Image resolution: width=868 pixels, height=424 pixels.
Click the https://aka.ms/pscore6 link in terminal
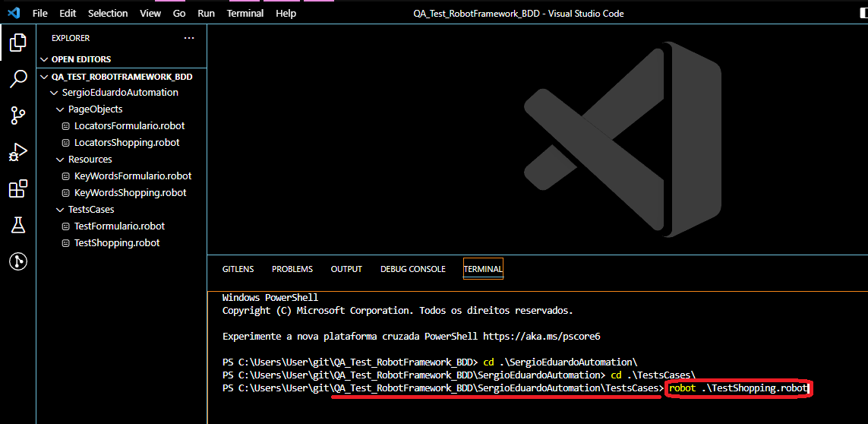(541, 337)
